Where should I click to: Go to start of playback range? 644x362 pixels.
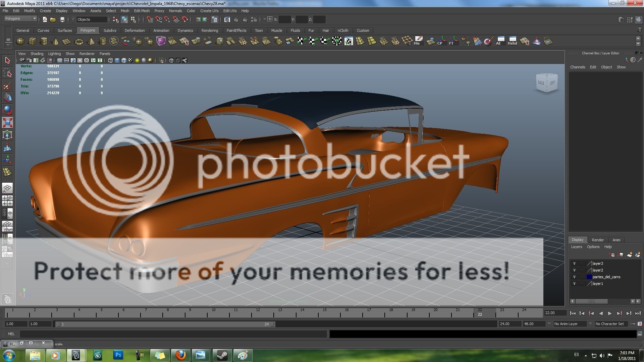tap(573, 313)
